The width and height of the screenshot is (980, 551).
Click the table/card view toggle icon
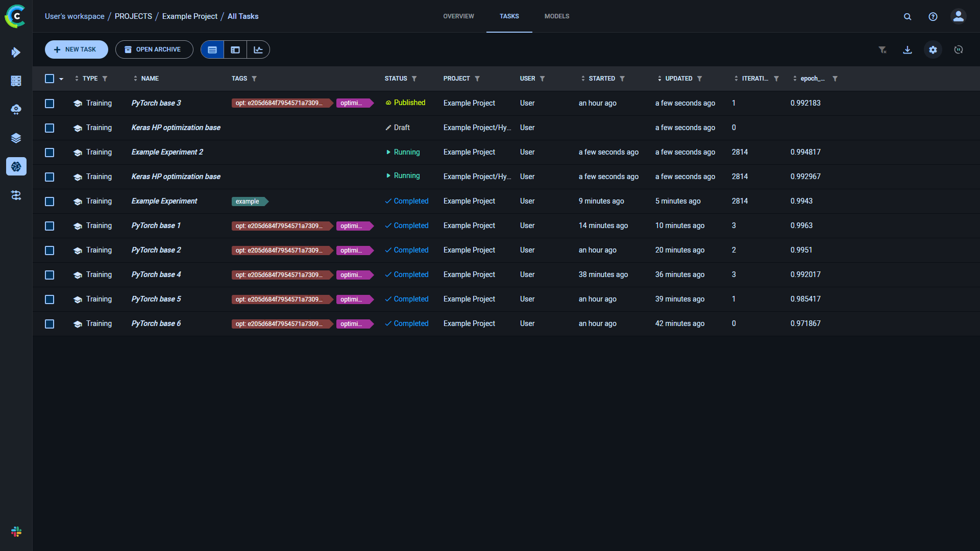(235, 49)
